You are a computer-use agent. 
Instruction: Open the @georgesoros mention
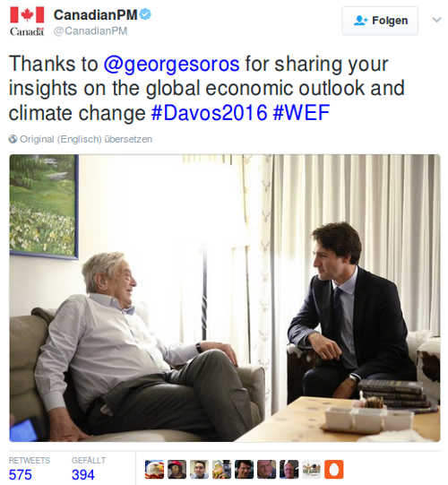click(x=172, y=64)
